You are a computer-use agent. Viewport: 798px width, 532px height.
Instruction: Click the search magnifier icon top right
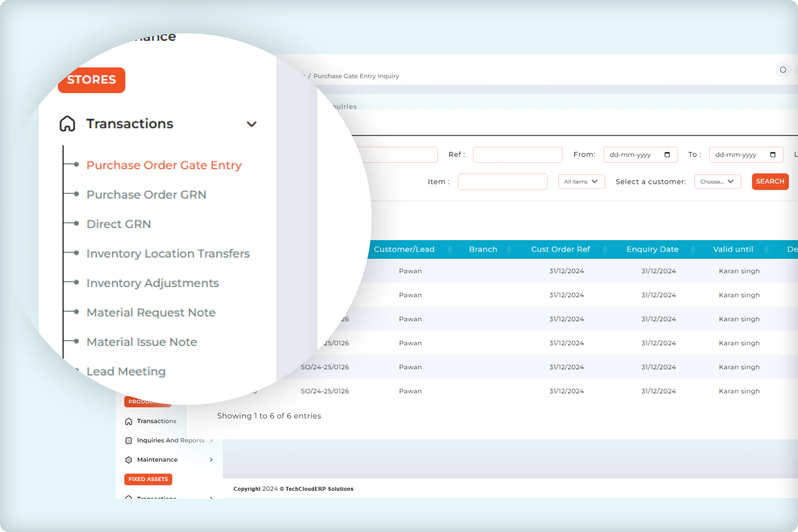click(783, 70)
